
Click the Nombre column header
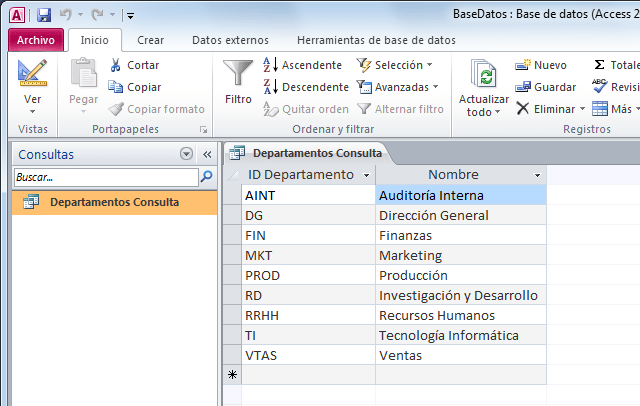pos(461,175)
